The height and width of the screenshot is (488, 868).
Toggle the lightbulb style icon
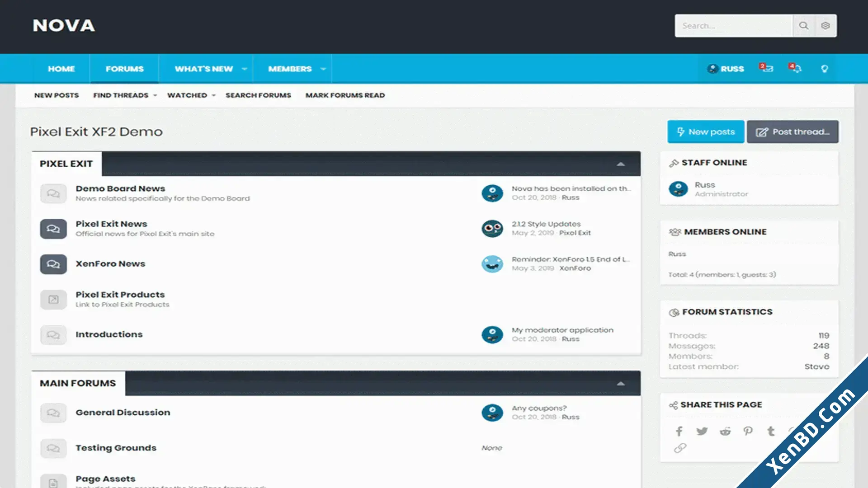[825, 69]
